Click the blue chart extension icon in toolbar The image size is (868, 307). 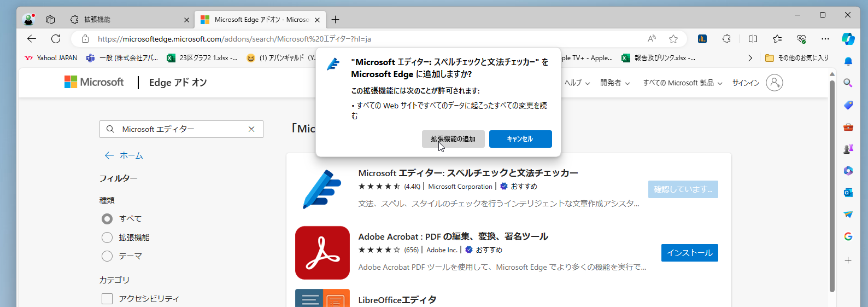click(702, 39)
